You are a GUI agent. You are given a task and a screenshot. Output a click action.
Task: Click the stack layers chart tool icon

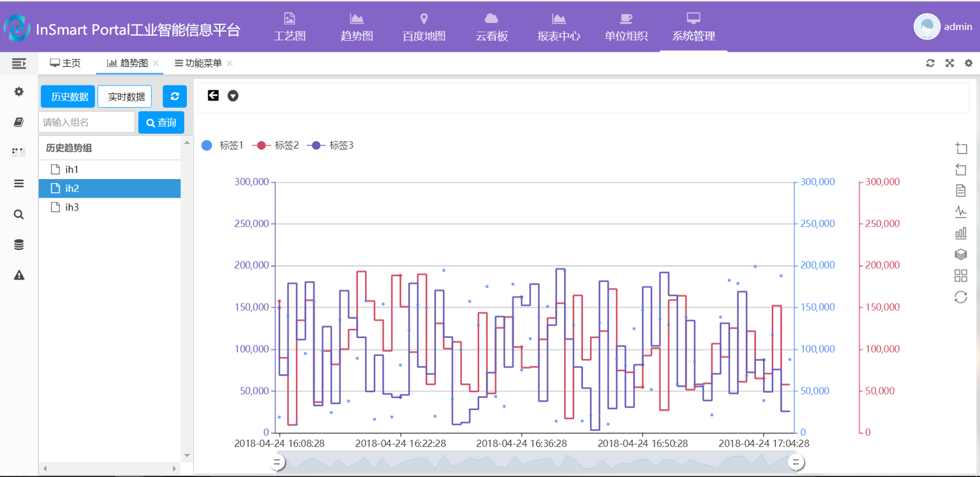961,254
